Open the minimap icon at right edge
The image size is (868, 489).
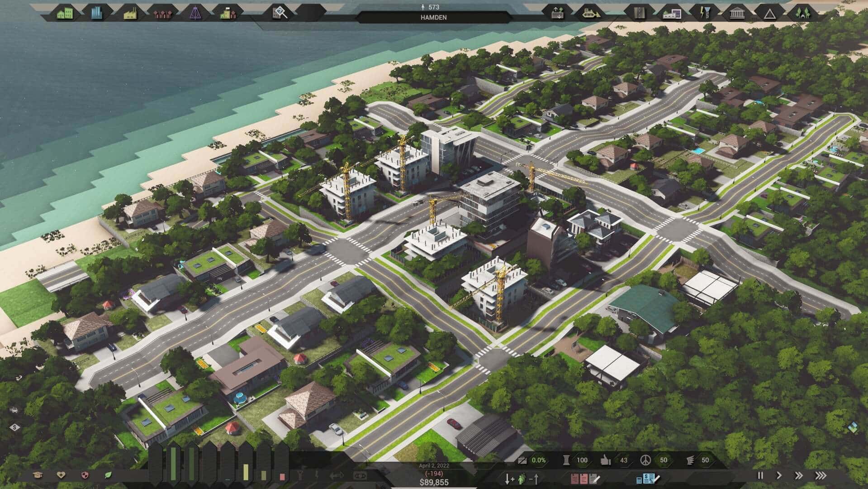(x=853, y=427)
